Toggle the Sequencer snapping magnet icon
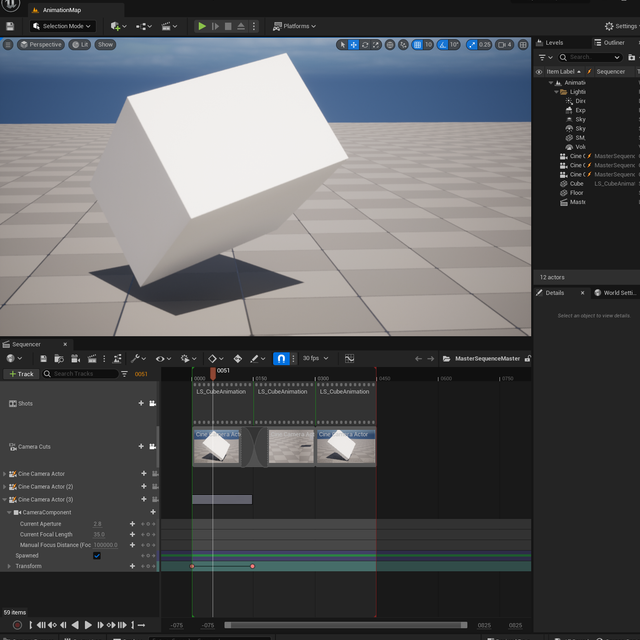Image resolution: width=640 pixels, height=640 pixels. coord(281,358)
